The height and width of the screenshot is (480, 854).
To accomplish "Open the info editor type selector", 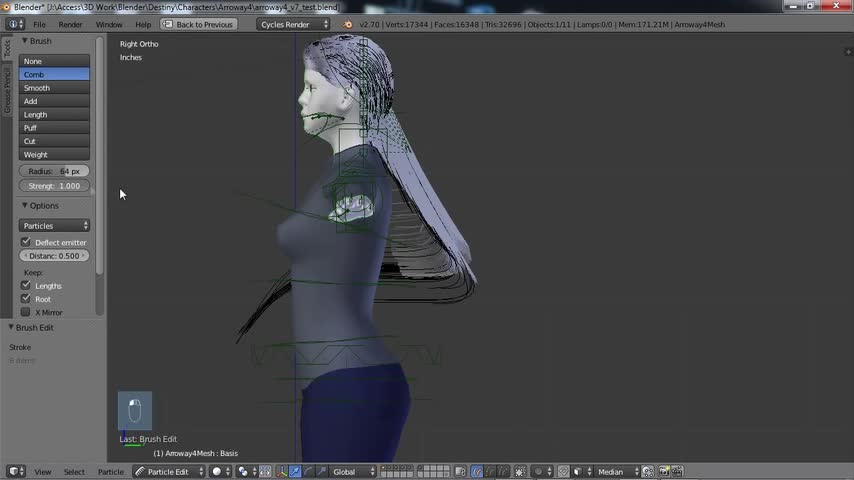I will (15, 25).
